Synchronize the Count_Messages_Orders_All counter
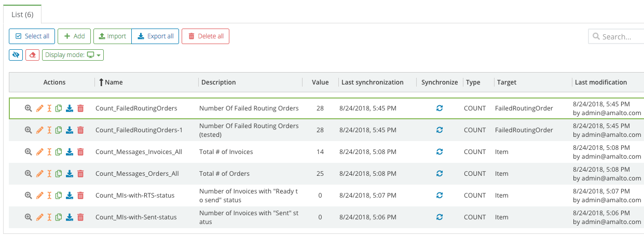 tap(440, 174)
